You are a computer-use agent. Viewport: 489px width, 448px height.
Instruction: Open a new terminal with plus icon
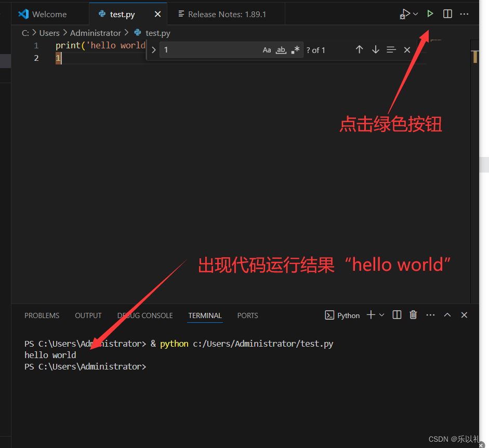click(370, 314)
